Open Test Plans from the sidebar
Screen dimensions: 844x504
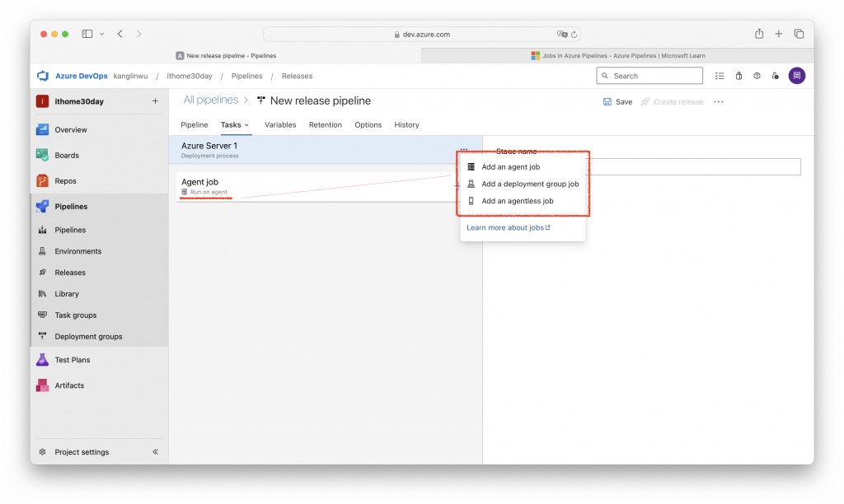click(73, 360)
